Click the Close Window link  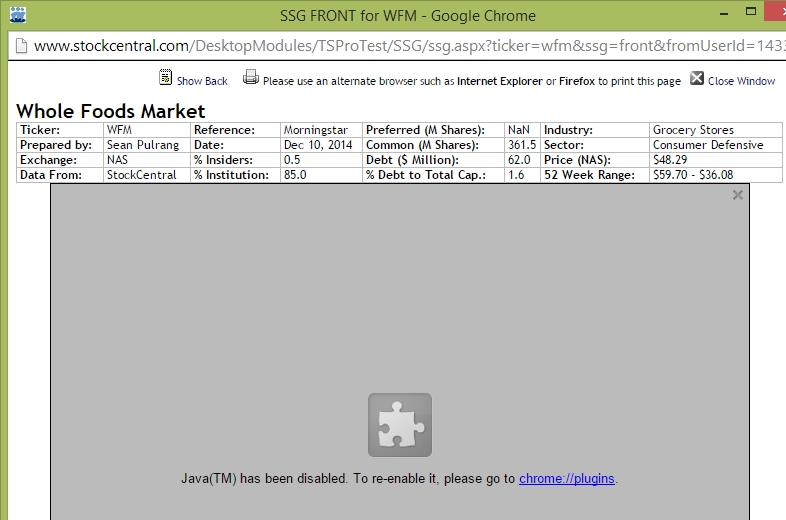click(x=741, y=81)
